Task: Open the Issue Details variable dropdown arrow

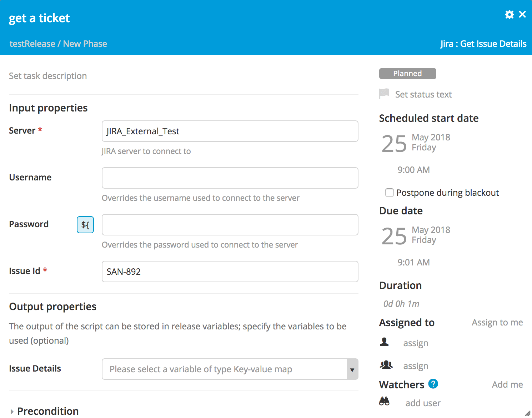Action: click(352, 369)
